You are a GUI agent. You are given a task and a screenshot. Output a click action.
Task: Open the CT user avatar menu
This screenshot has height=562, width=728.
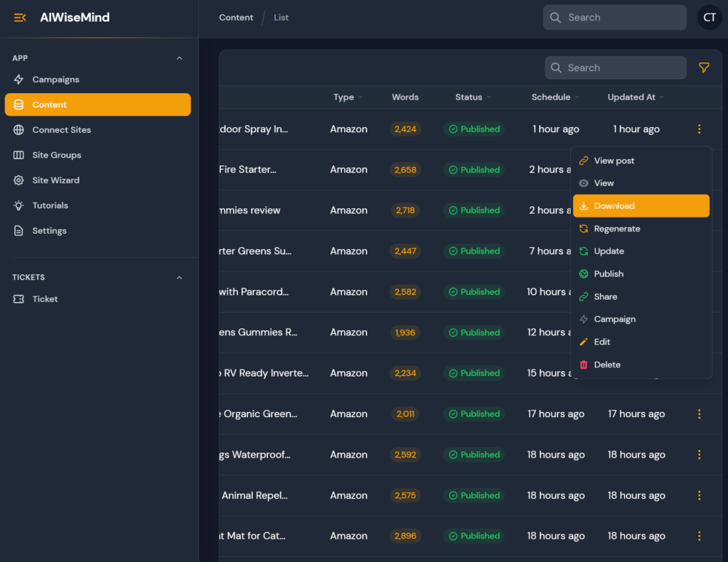coord(709,18)
